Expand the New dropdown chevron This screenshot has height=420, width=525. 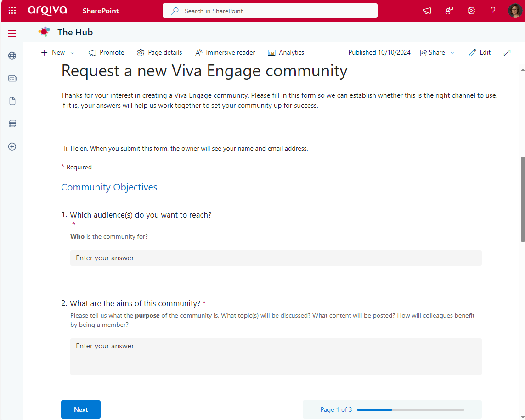point(72,53)
